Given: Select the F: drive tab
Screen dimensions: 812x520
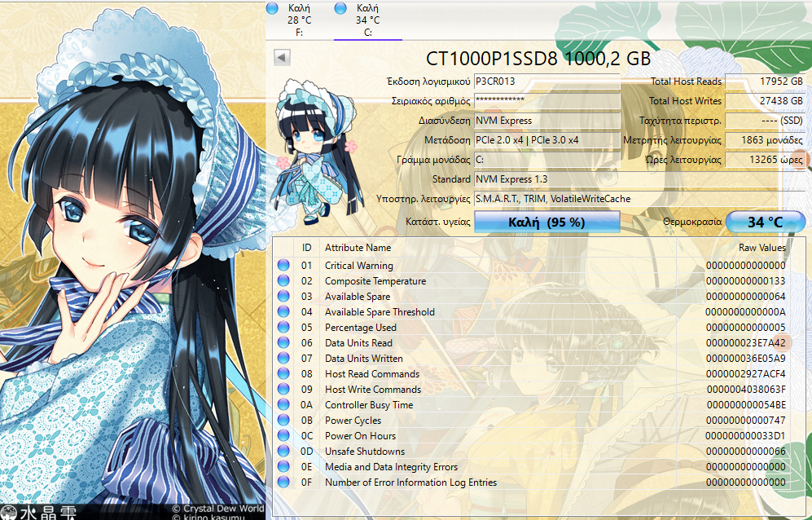Looking at the screenshot, I should (x=300, y=20).
